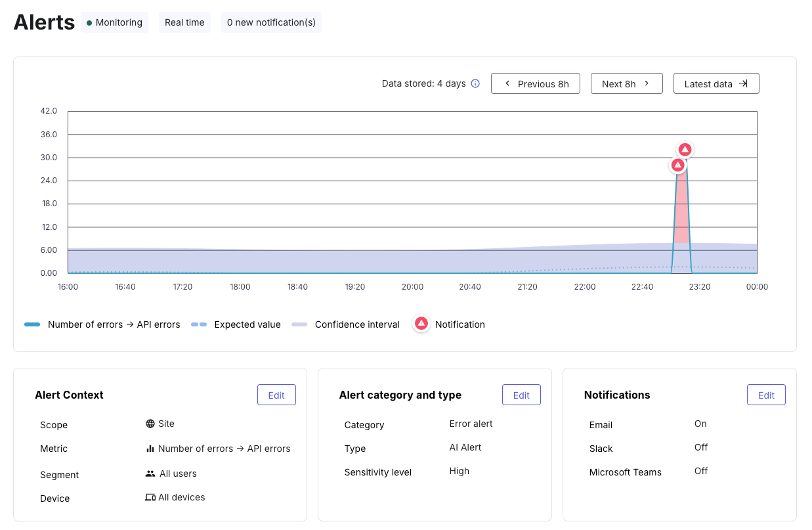Click the Slack Off value
Viewport: 812px width, 530px height.
click(701, 447)
